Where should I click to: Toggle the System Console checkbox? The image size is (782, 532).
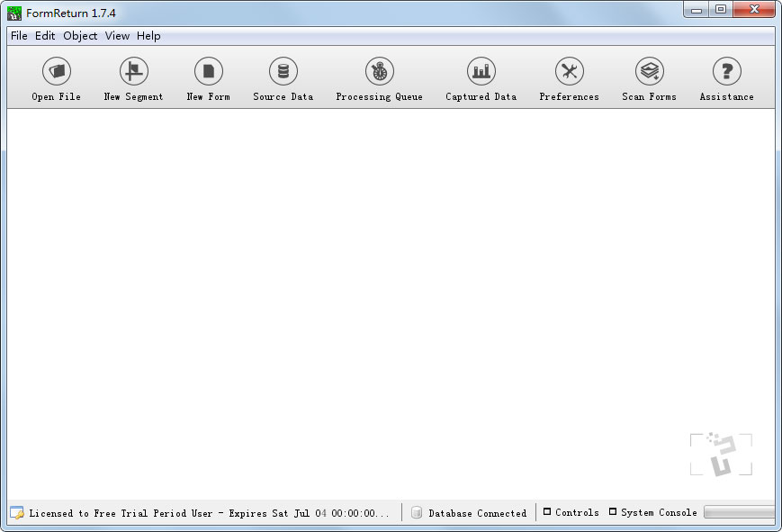click(613, 512)
